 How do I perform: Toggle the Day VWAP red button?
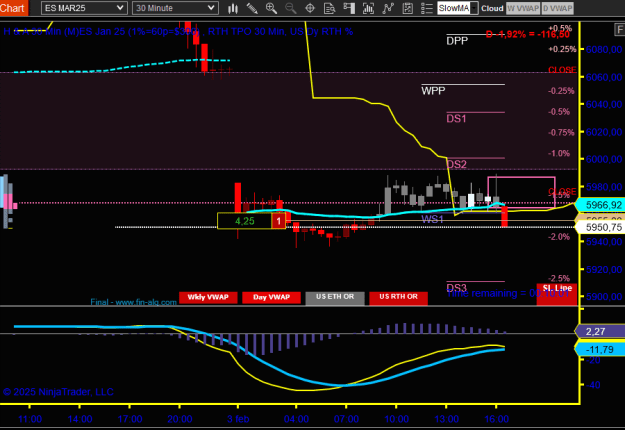click(x=271, y=297)
